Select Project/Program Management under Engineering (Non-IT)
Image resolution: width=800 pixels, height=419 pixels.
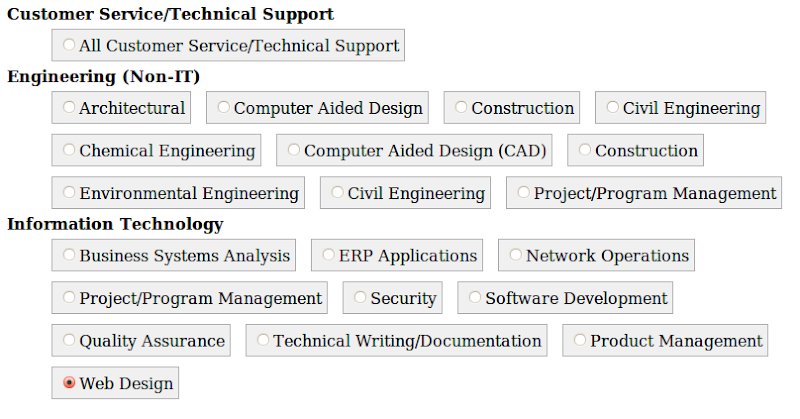tap(523, 193)
